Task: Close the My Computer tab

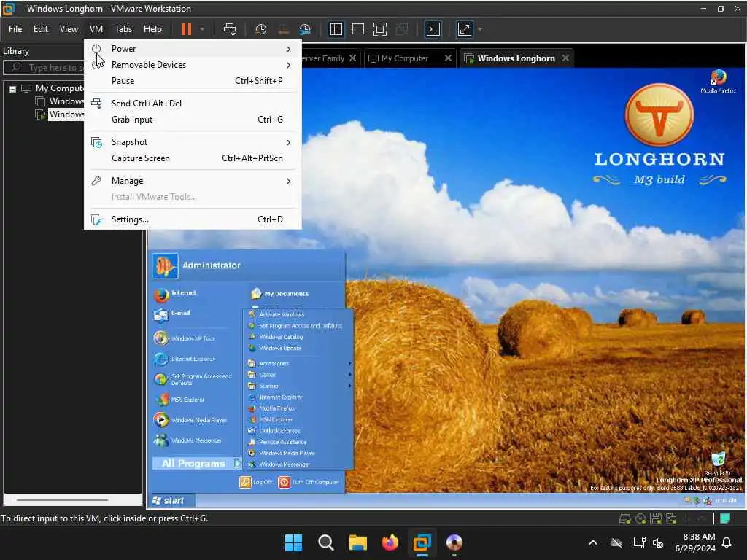Action: [x=448, y=58]
